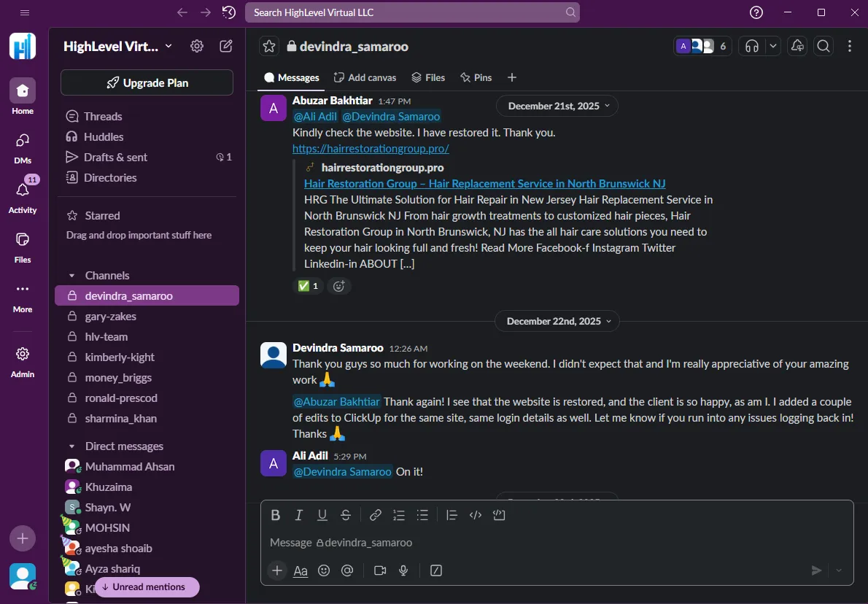The image size is (868, 604).
Task: Add a new tab with plus
Action: pyautogui.click(x=512, y=77)
